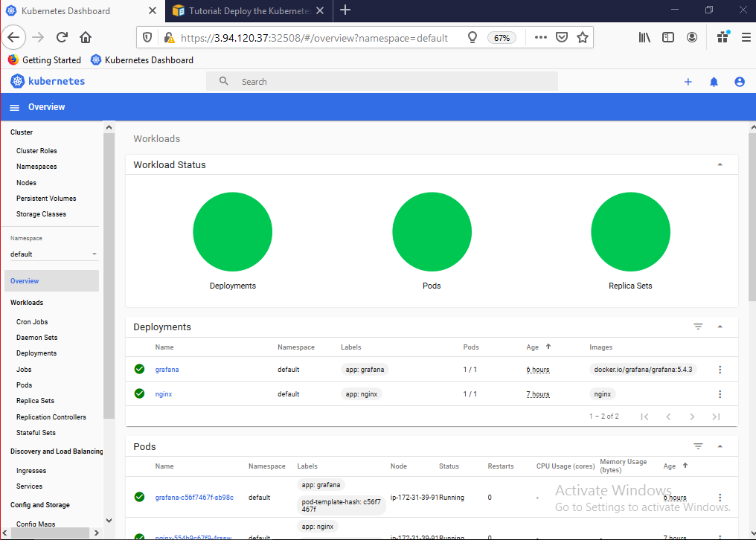This screenshot has height=540, width=756.
Task: Sort Deployments by Age column
Action: 532,347
